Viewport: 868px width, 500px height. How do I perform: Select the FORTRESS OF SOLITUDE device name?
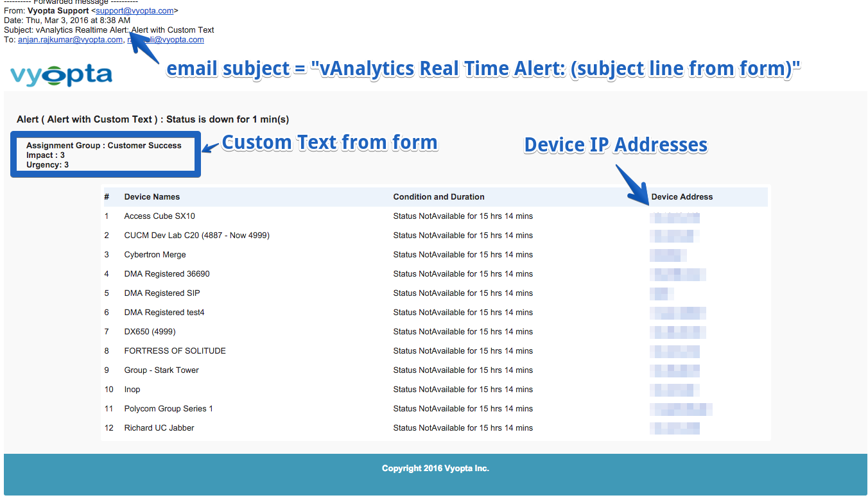(x=175, y=351)
